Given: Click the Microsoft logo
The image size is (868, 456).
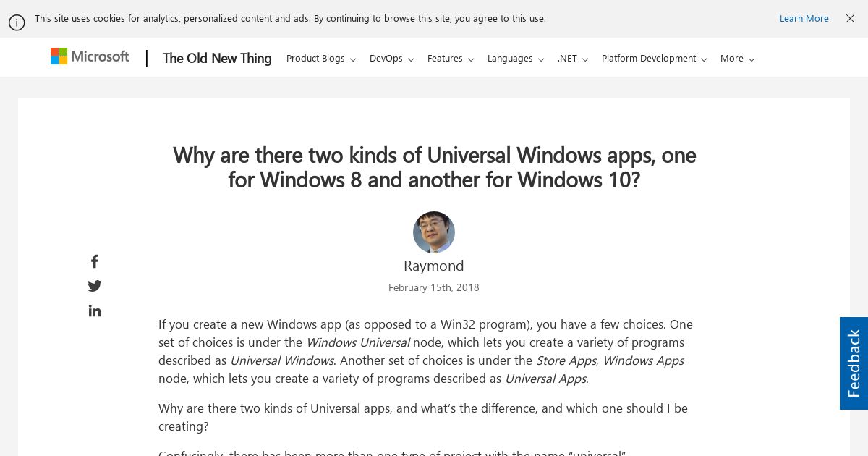Looking at the screenshot, I should pyautogui.click(x=90, y=56).
